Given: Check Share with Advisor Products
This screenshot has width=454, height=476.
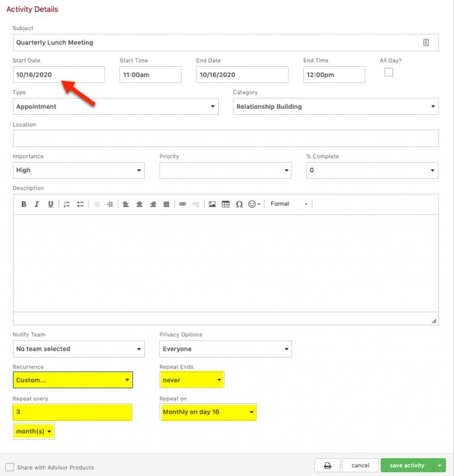Looking at the screenshot, I should [11, 467].
